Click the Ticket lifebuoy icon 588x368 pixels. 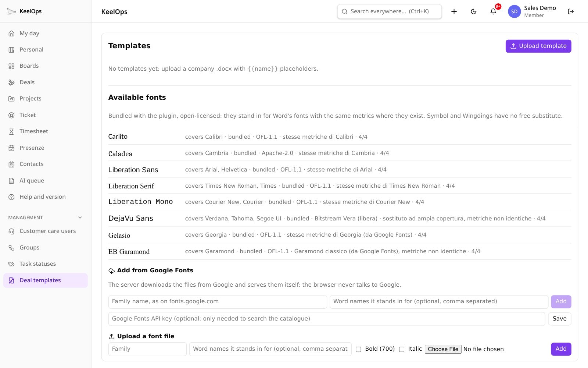(11, 115)
